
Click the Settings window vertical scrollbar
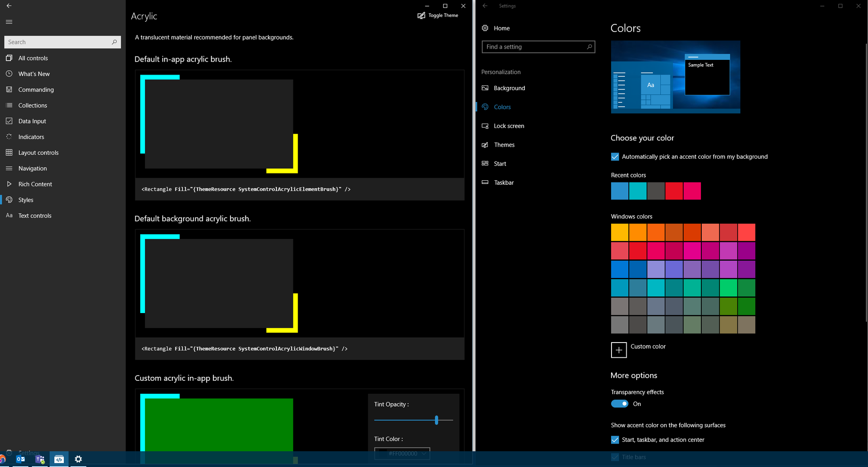(866, 182)
